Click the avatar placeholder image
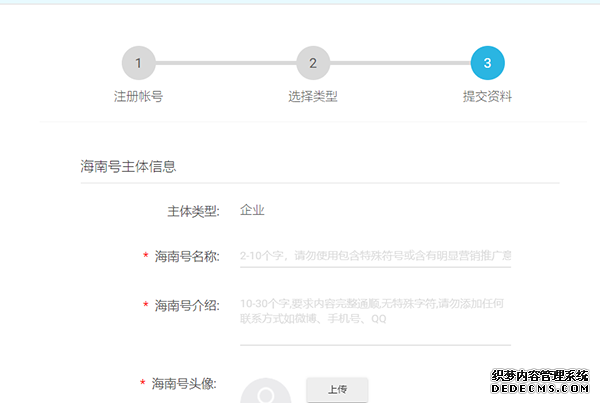The height and width of the screenshot is (403, 600). click(266, 391)
